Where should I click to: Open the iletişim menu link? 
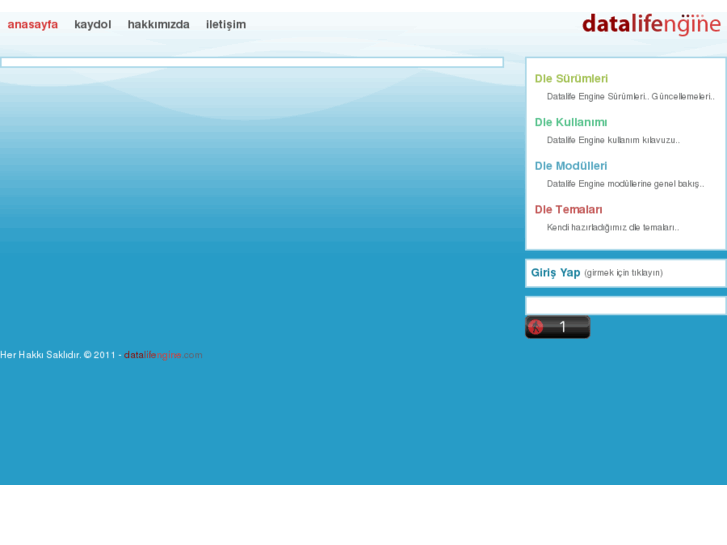point(226,25)
